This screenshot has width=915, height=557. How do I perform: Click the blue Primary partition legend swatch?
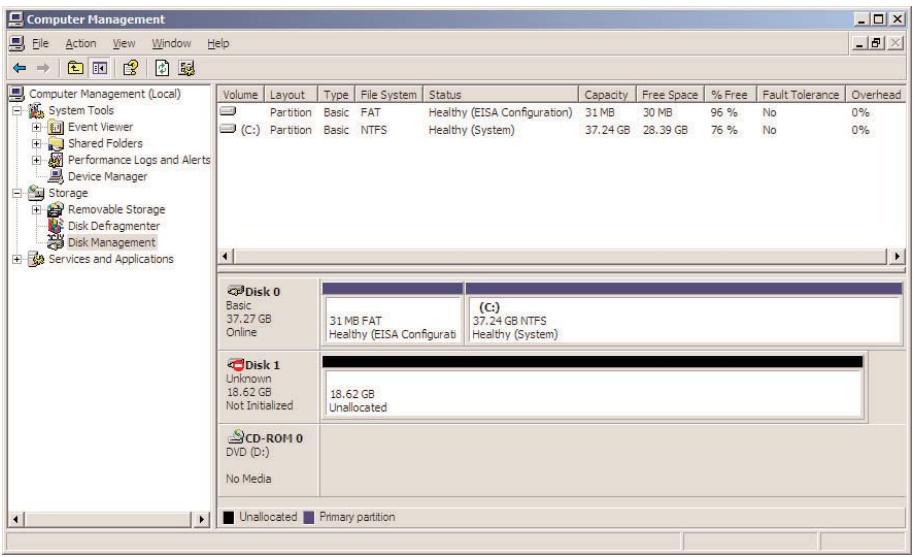click(x=309, y=517)
